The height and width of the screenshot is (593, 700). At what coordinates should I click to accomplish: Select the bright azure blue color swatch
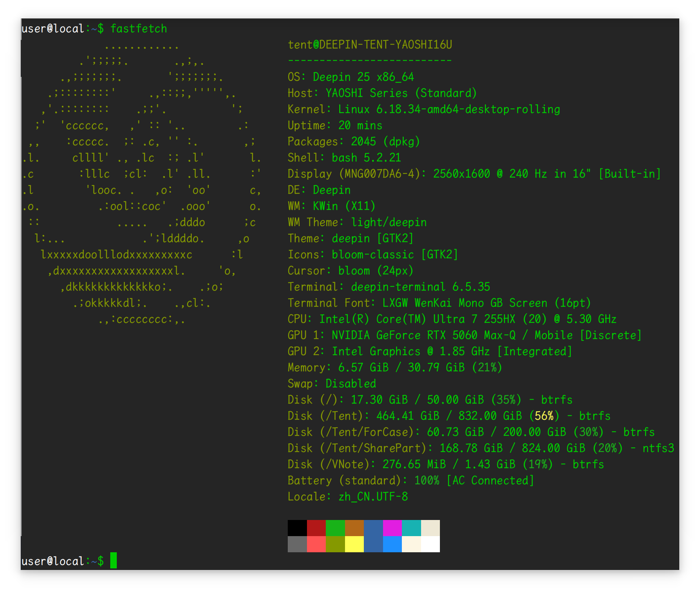pos(392,544)
